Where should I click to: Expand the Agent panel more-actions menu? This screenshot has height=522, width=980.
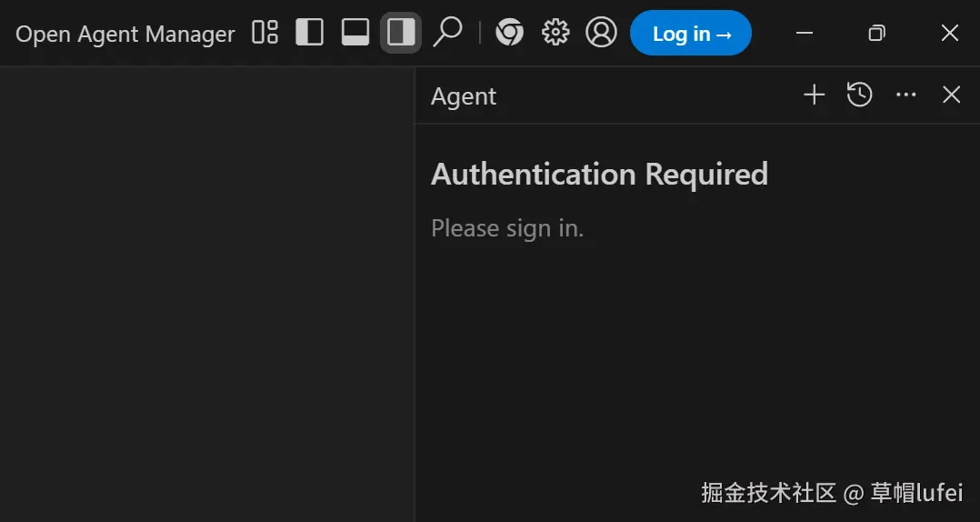click(905, 95)
